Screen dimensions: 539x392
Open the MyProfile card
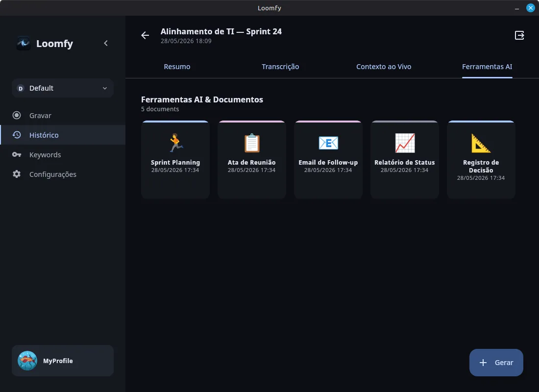pos(63,361)
